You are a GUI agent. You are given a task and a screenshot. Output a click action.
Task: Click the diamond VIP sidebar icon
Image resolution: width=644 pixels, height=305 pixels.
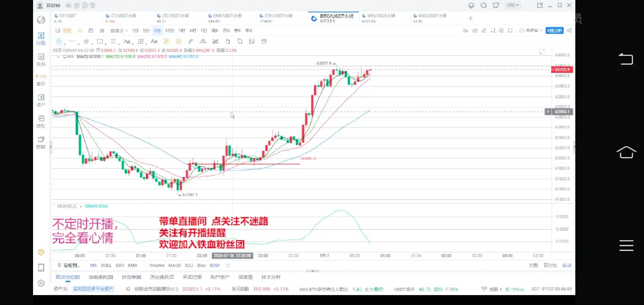(x=41, y=252)
